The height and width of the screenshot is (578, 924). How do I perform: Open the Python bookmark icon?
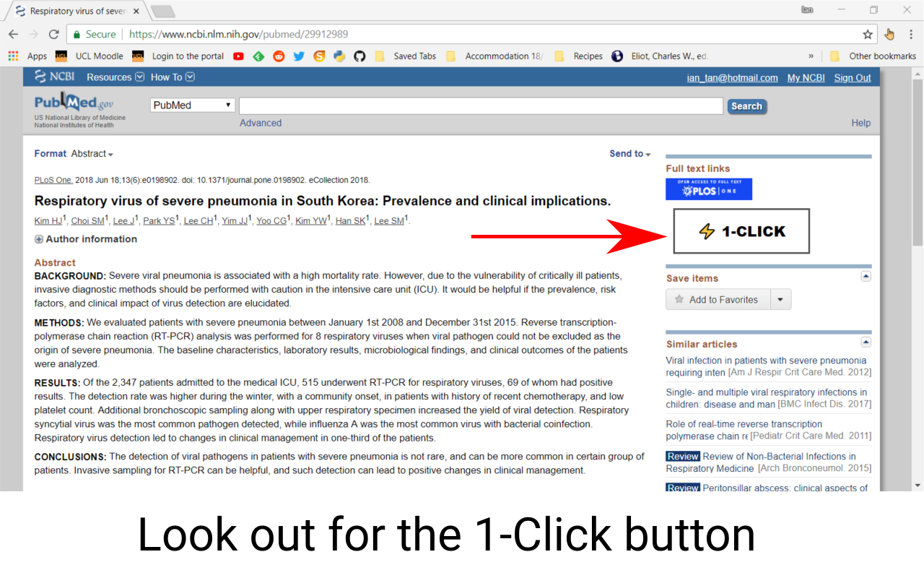pos(339,56)
